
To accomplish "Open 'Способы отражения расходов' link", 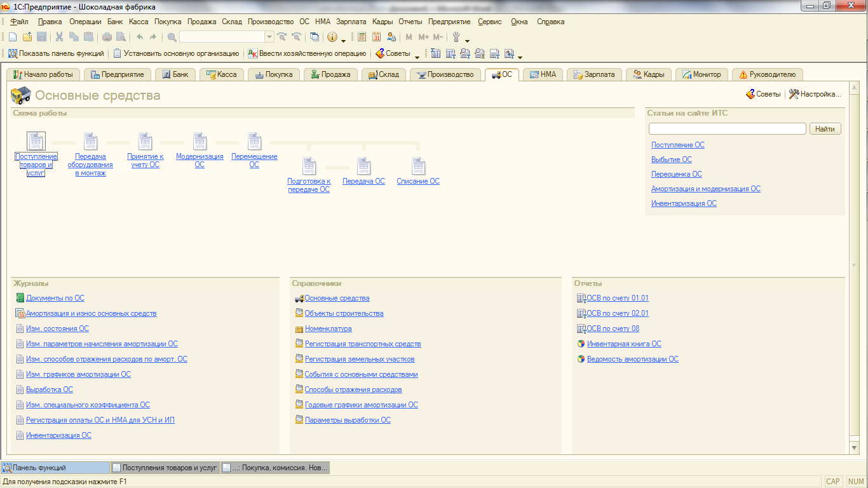I will tap(353, 390).
